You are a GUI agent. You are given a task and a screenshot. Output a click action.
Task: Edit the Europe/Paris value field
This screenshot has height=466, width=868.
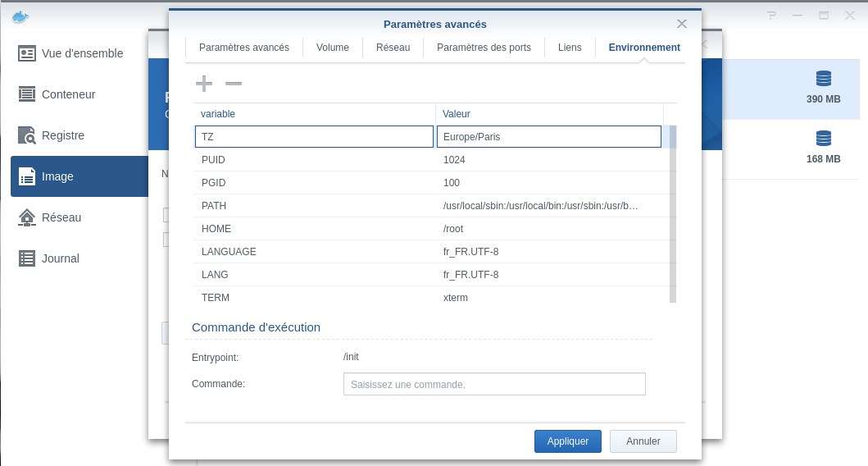coord(548,136)
